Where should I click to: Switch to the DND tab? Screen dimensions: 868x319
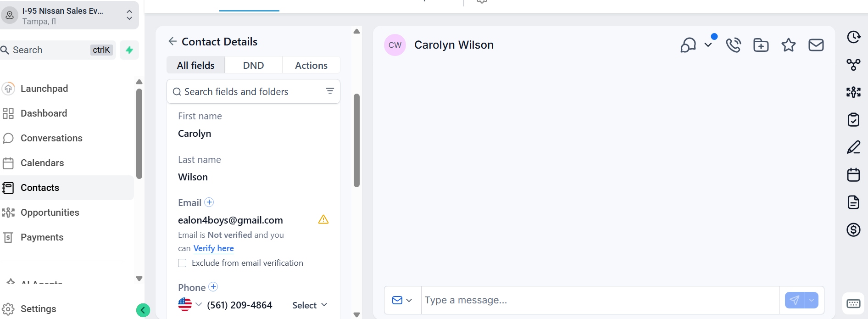tap(253, 65)
